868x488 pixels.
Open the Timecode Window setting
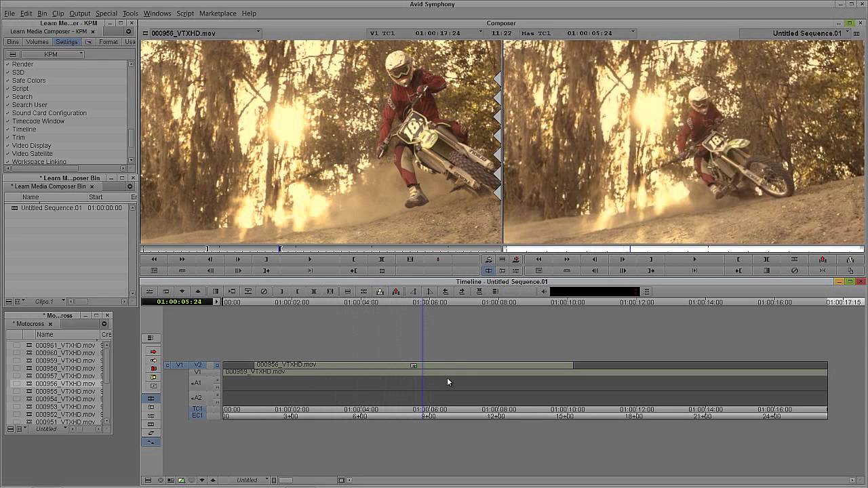pos(38,121)
